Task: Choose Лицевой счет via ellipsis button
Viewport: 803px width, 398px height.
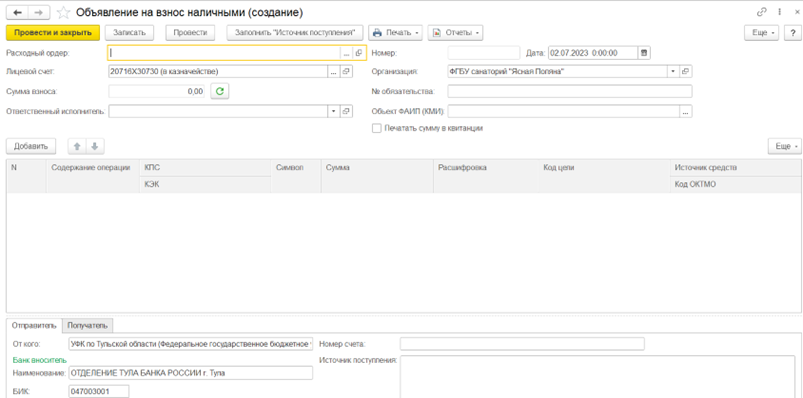Action: coord(334,72)
